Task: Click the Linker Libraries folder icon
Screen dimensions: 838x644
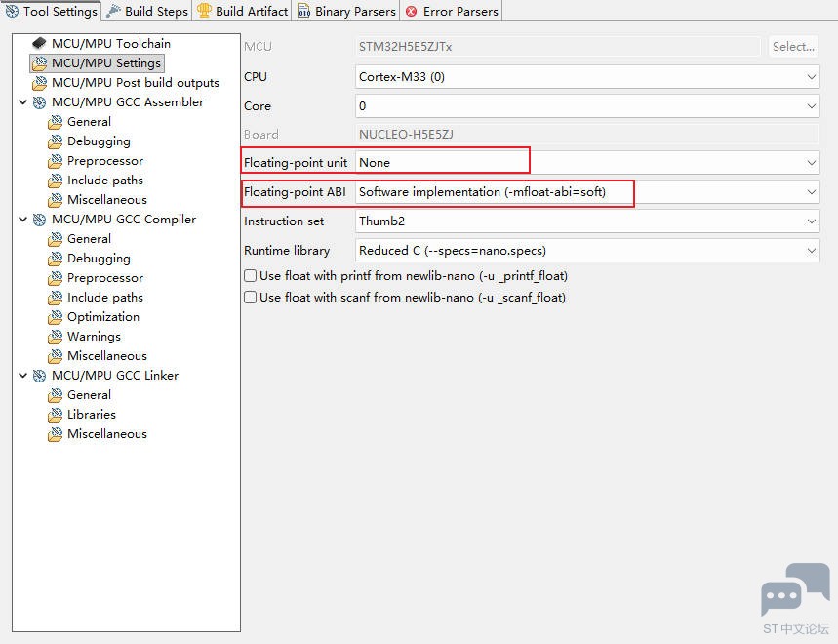Action: coord(55,415)
